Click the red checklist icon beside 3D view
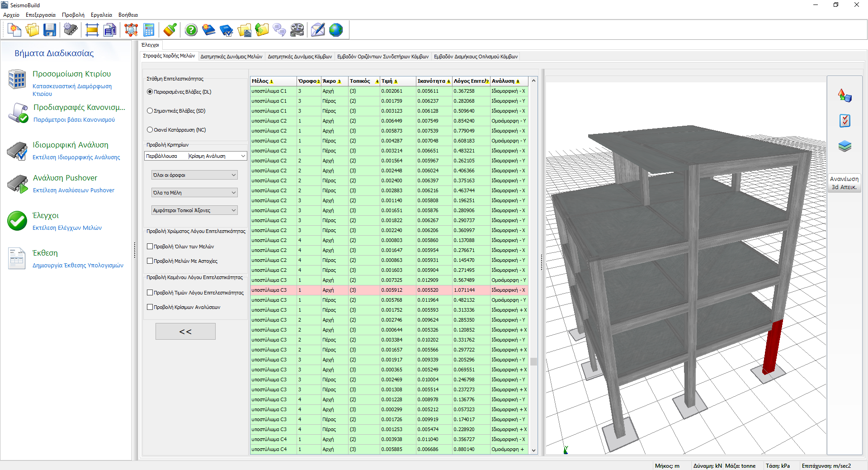Image resolution: width=868 pixels, height=470 pixels. [x=844, y=121]
